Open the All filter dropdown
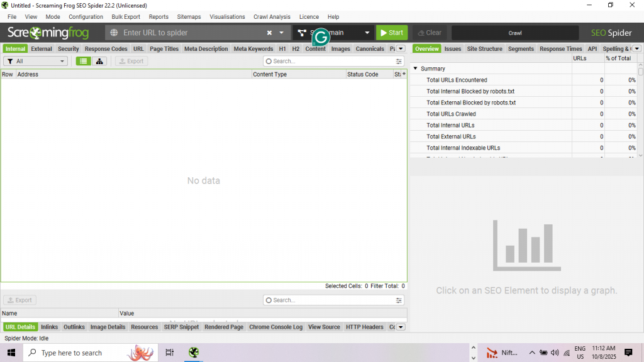The height and width of the screenshot is (362, 644). pyautogui.click(x=36, y=61)
